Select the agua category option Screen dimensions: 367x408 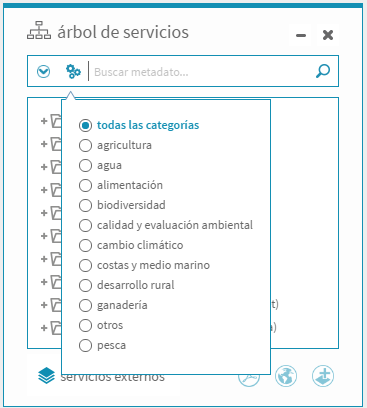[85, 165]
